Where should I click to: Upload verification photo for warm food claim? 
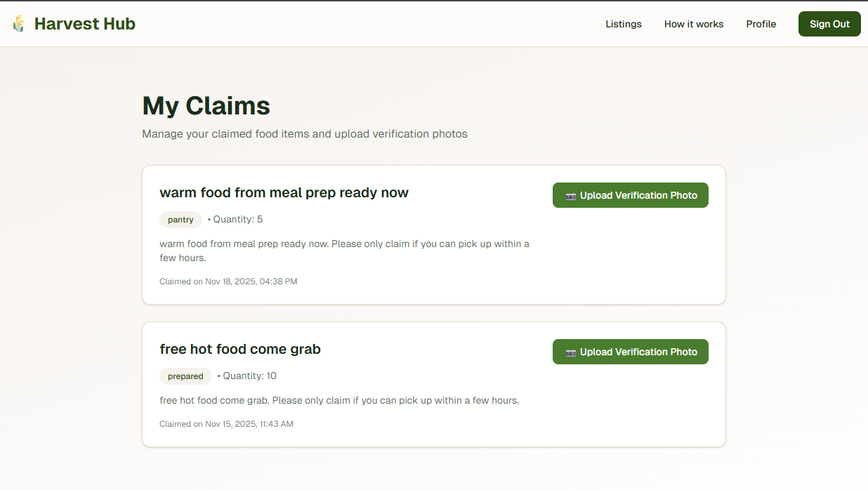[630, 195]
